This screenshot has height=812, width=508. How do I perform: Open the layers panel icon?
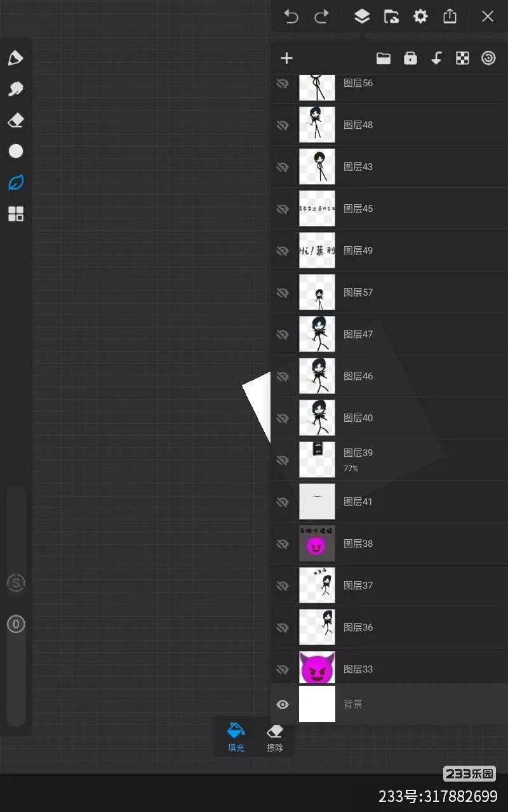pyautogui.click(x=362, y=16)
